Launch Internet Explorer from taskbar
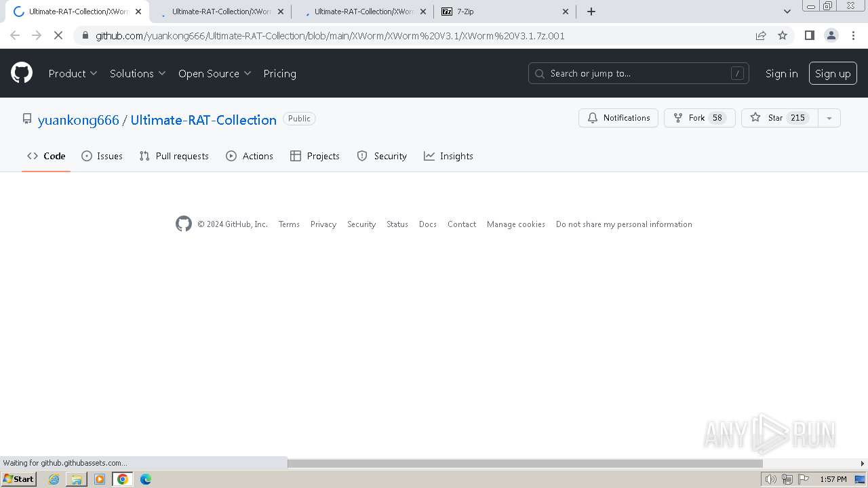 click(x=54, y=479)
